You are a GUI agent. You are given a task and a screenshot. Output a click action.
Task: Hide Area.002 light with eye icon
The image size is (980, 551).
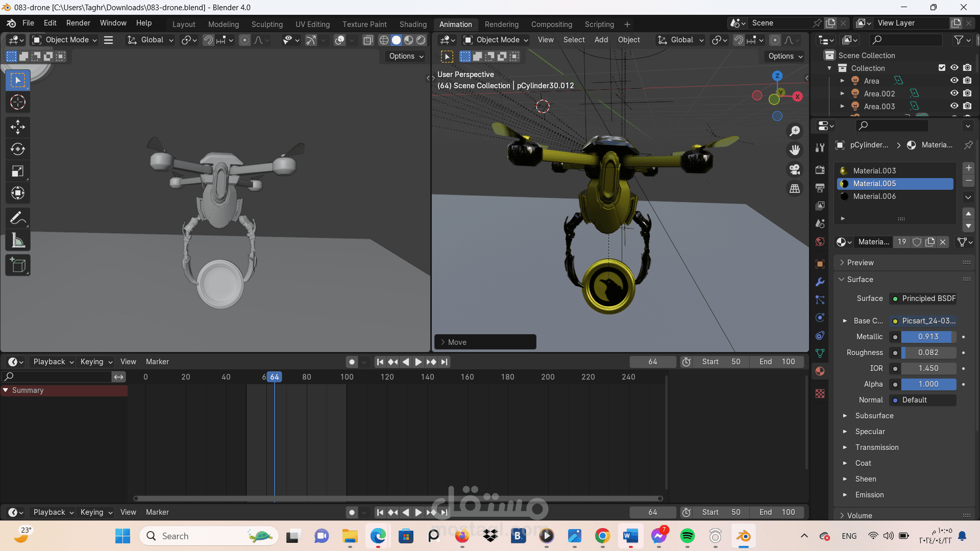(954, 93)
